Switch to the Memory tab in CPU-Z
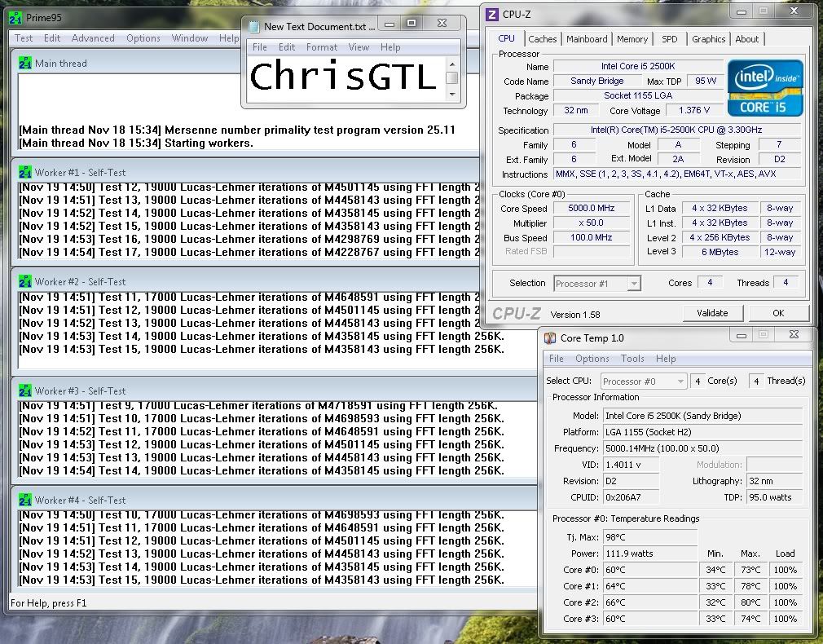This screenshot has height=644, width=823. click(632, 38)
